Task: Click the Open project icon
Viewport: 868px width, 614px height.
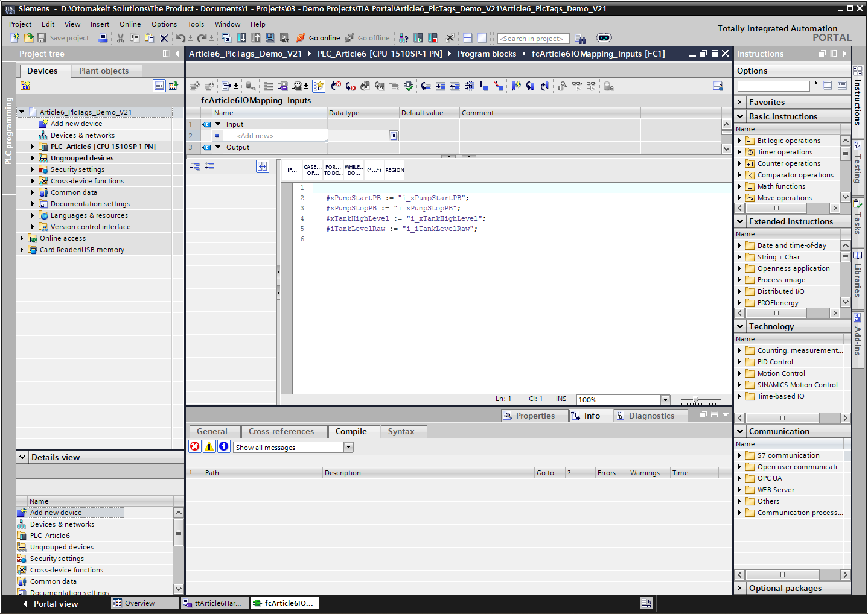Action: coord(28,37)
